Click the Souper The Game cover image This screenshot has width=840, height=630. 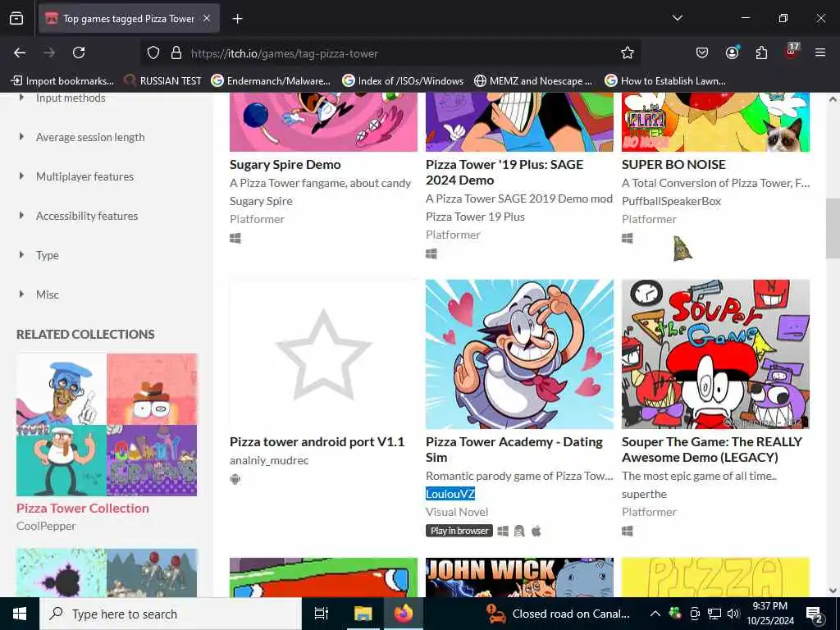(715, 354)
